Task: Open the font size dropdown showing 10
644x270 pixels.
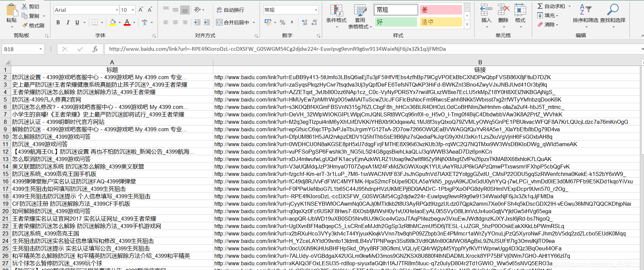Action: click(x=133, y=10)
